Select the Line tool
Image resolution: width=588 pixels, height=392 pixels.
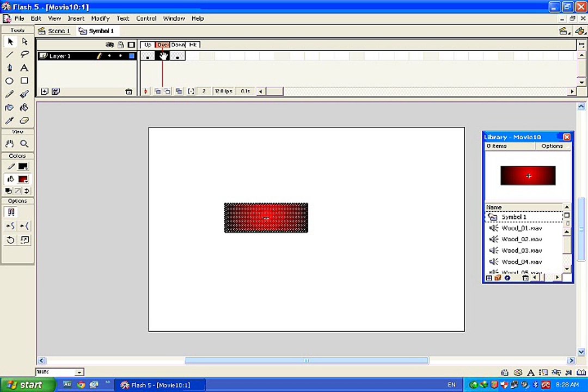coord(10,55)
